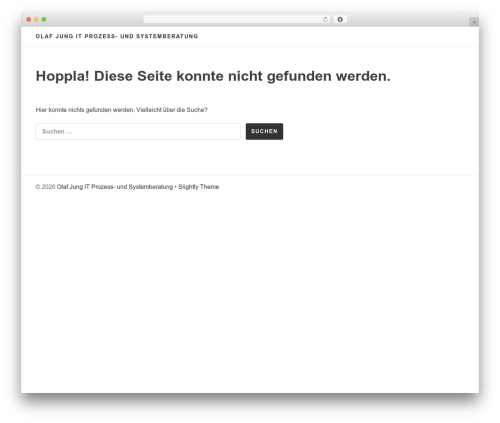This screenshot has height=423, width=500.
Task: Focus the 'Suchen …' search input
Action: (138, 131)
